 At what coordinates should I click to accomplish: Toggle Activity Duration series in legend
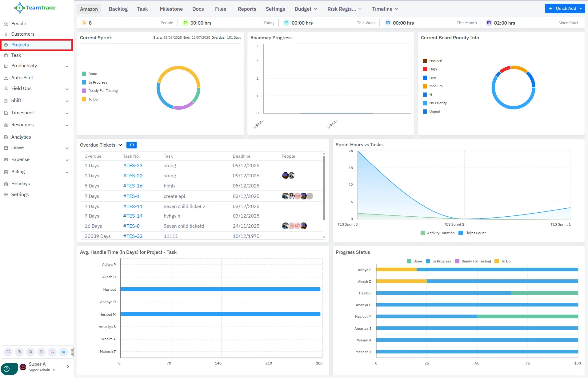438,233
